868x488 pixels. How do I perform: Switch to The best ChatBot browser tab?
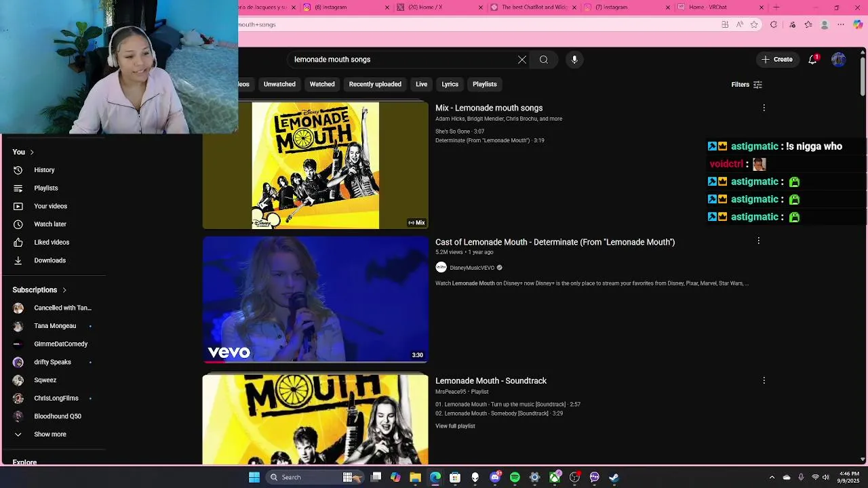(532, 7)
